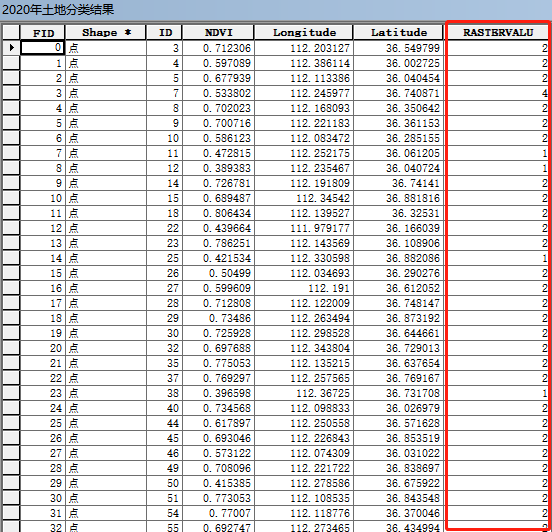This screenshot has height=532, width=552.
Task: Select the Latitude column header
Action: [x=398, y=33]
